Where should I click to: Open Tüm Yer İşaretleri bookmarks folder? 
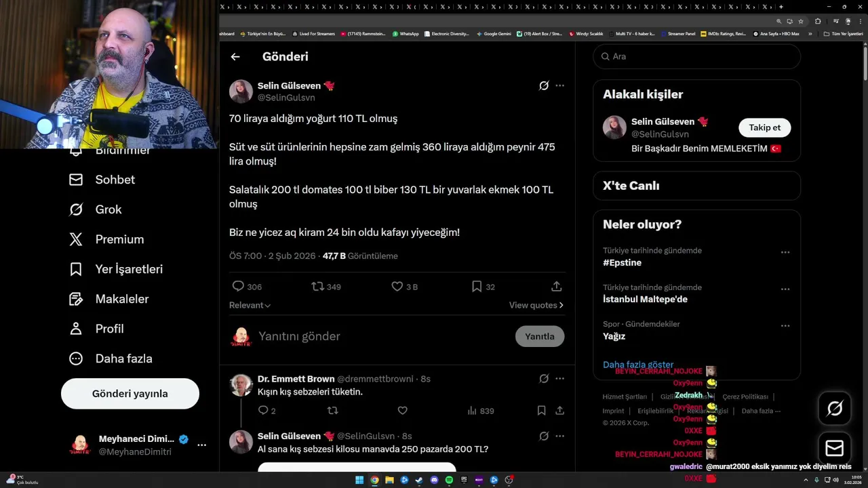point(844,33)
